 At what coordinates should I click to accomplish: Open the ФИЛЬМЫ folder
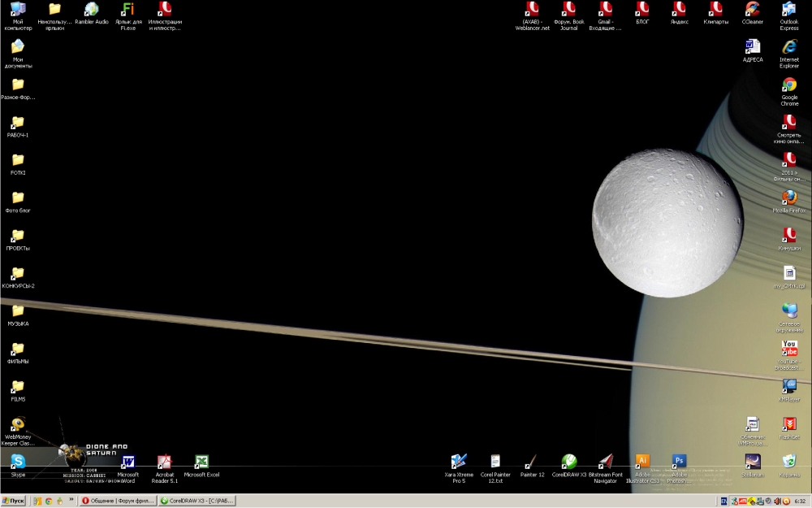[18, 353]
